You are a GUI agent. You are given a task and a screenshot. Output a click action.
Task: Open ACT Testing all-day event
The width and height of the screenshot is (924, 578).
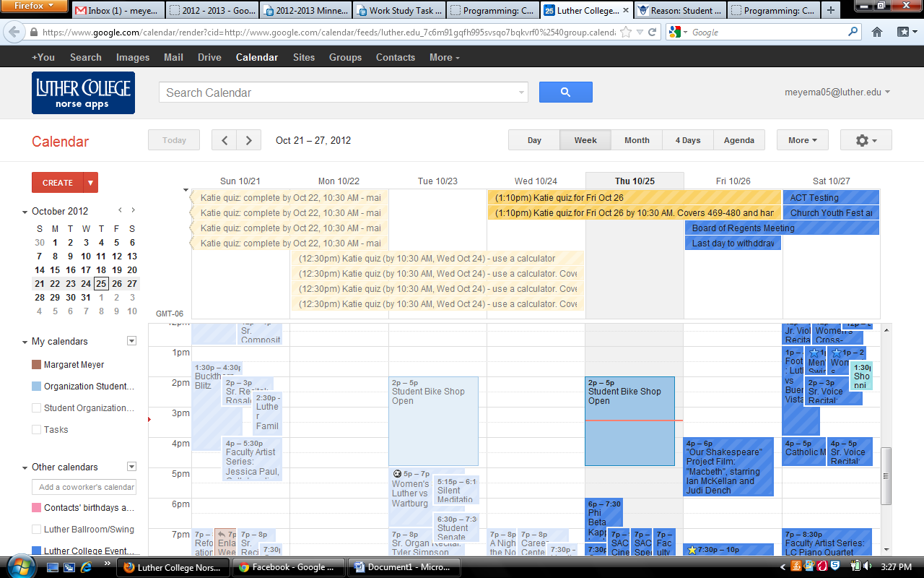point(831,197)
